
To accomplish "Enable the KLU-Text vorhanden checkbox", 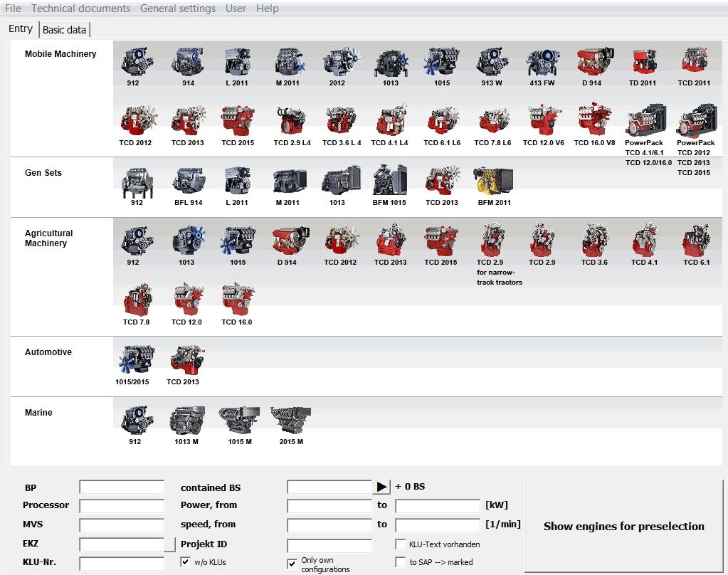I will point(401,544).
